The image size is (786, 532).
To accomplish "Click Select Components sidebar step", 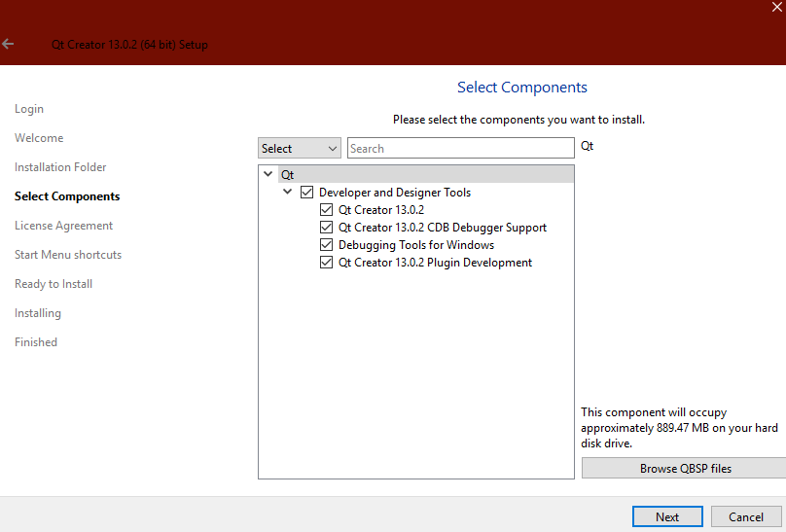I will 67,196.
